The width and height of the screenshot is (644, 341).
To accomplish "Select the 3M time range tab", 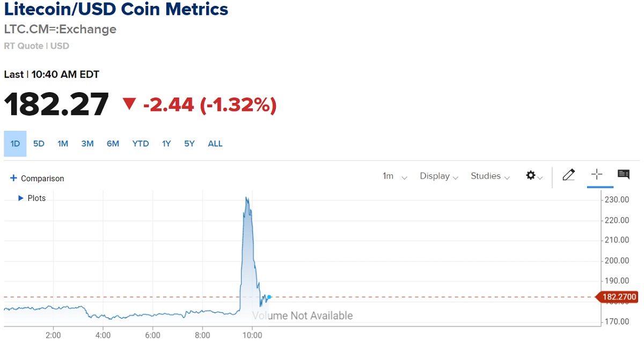I will click(87, 144).
